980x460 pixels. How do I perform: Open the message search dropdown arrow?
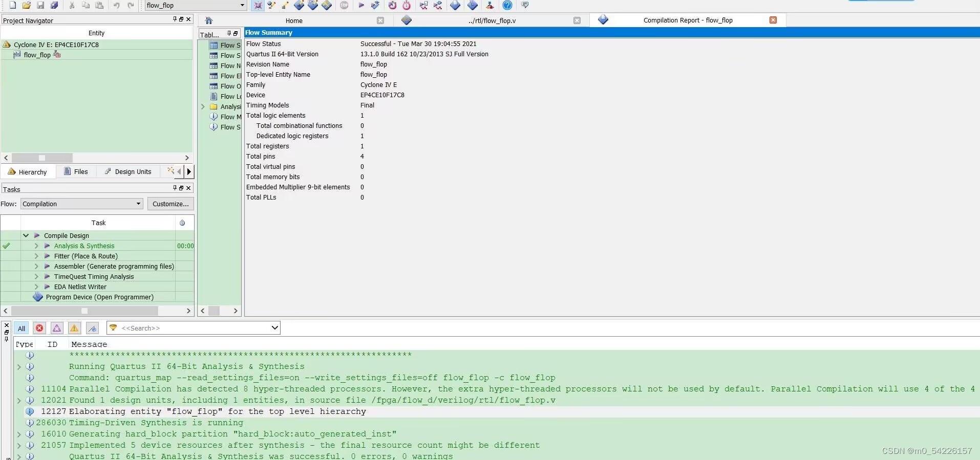274,327
